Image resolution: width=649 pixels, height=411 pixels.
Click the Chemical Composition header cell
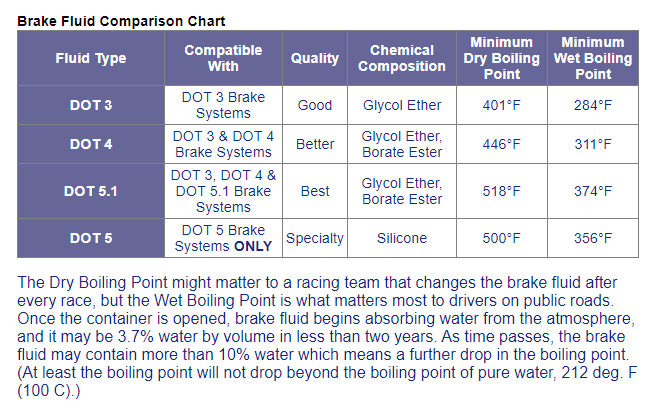(x=401, y=58)
